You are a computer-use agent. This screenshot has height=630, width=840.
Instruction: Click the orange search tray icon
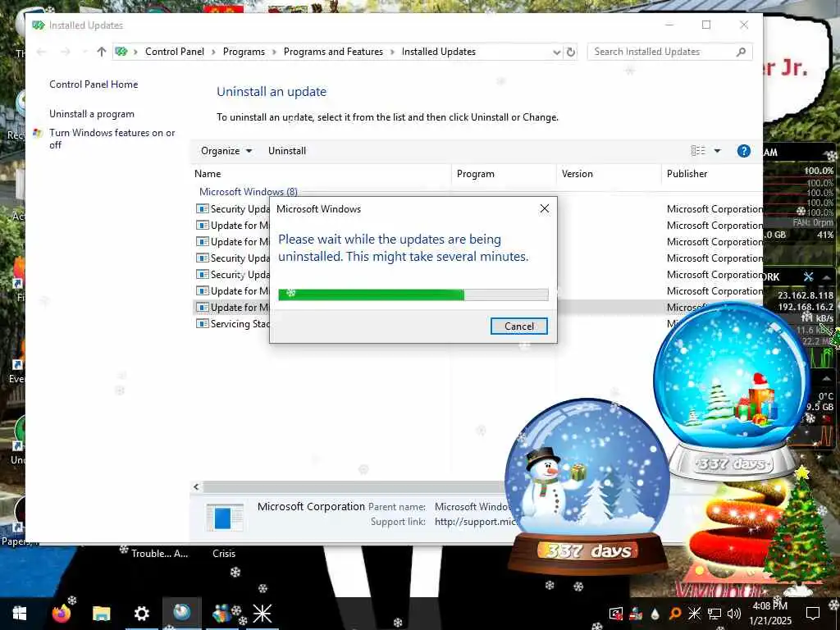pos(675,614)
